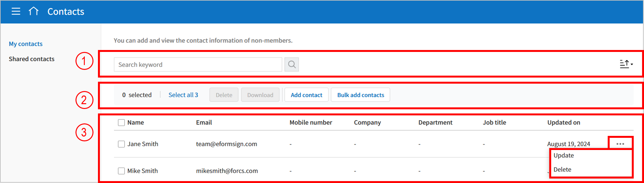The image size is (644, 183).
Task: Open My contacts in the sidebar
Action: click(x=26, y=44)
